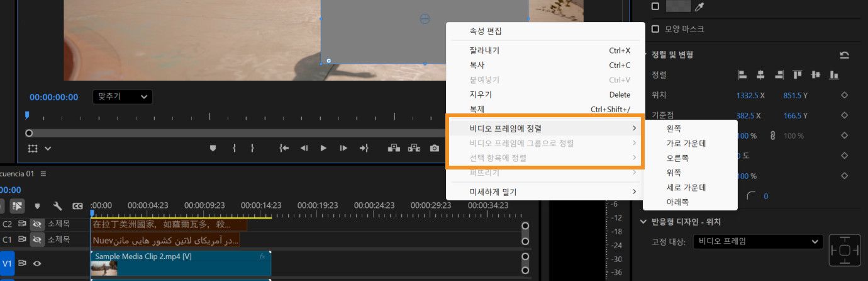Click the timeline Add Marker icon

click(x=37, y=205)
